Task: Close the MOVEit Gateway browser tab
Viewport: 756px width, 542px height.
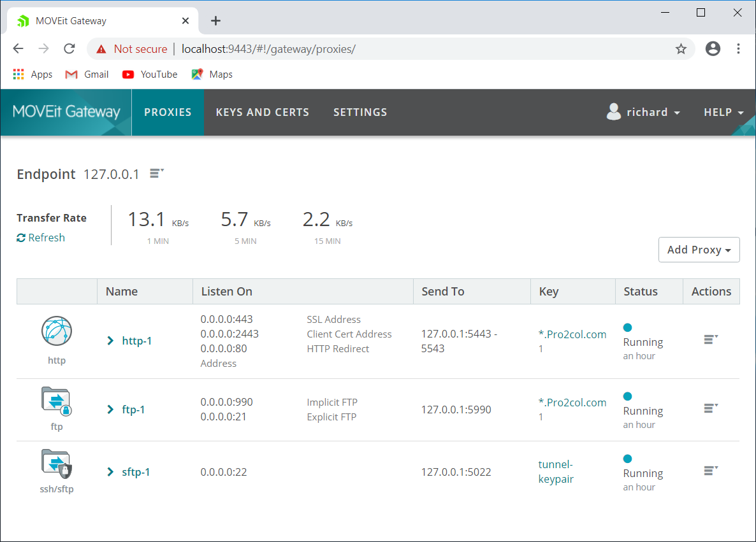Action: coord(185,21)
